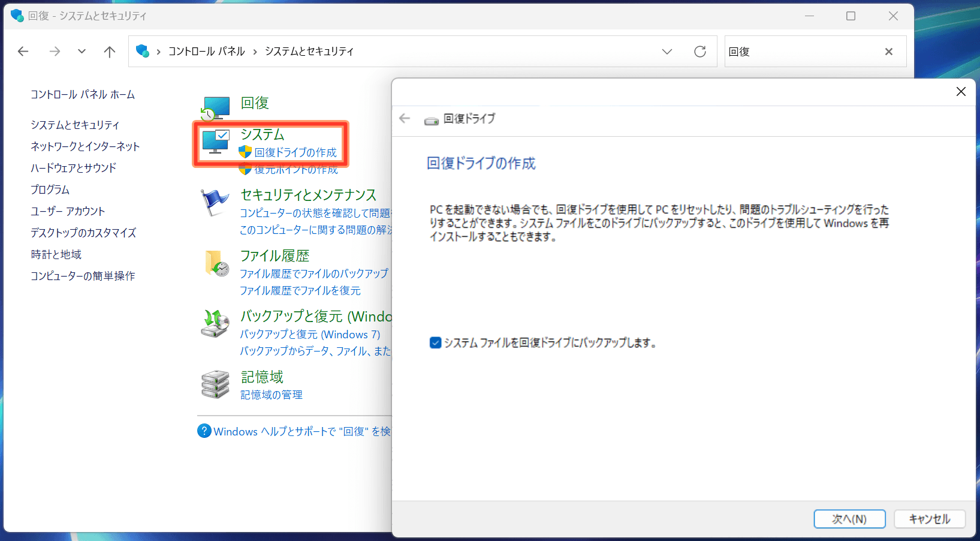The height and width of the screenshot is (541, 980).
Task: Uncheck システム ファイルを回復ドライブにバックアップ checkbox
Action: point(436,342)
